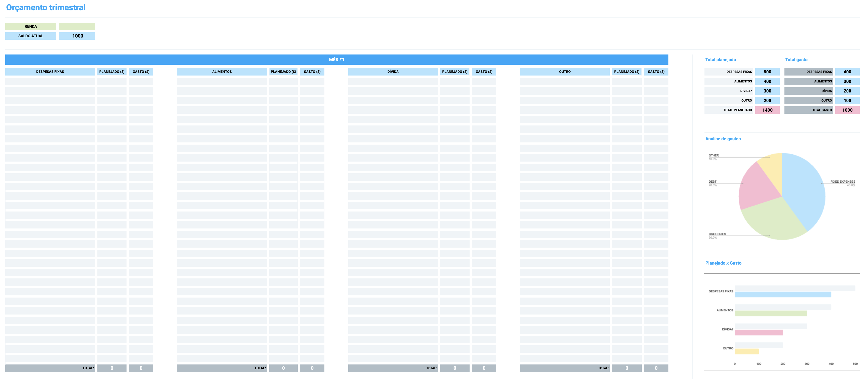The height and width of the screenshot is (380, 868).
Task: Click the 'Orçamento trimestral' title
Action: click(x=46, y=7)
